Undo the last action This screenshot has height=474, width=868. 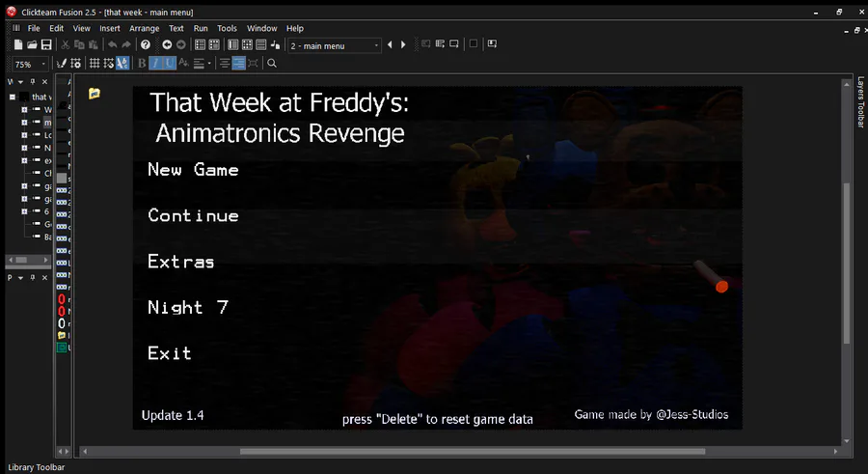click(x=113, y=45)
